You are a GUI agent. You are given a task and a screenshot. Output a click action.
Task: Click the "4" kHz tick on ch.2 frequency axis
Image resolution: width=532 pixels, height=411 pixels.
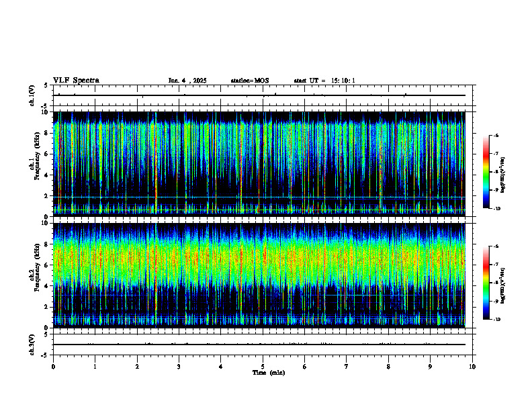pyautogui.click(x=48, y=286)
